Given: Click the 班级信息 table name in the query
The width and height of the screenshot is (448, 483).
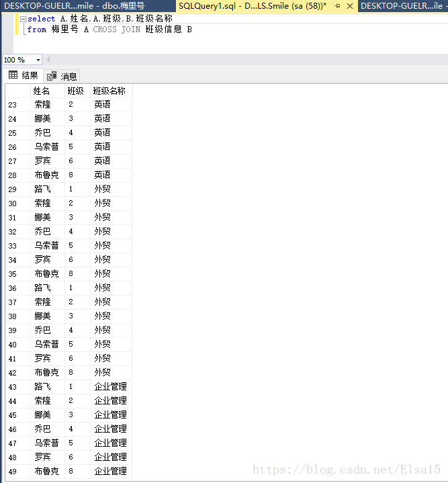Looking at the screenshot, I should (163, 30).
